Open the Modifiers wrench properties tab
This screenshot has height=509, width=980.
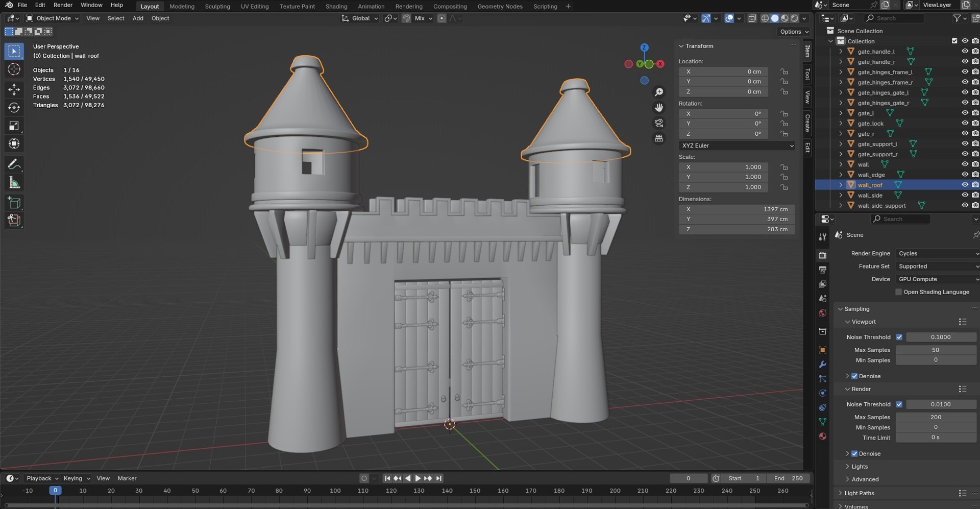tap(822, 365)
